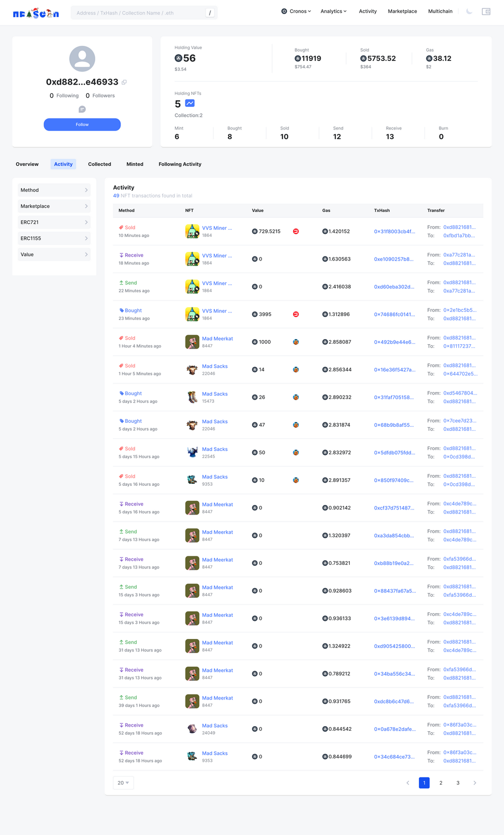Switch to the Collected tab
This screenshot has height=835, width=504.
[x=99, y=164]
